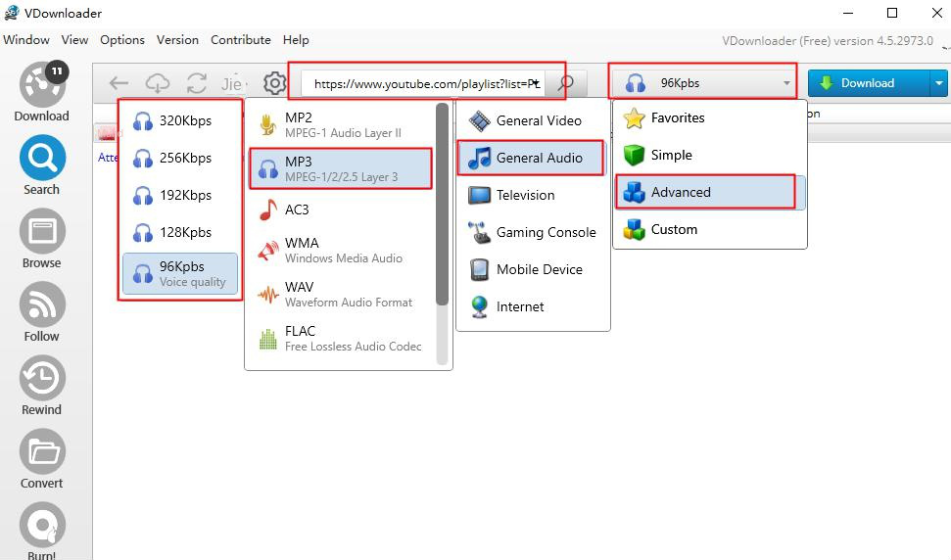Open the View menu

[x=74, y=40]
